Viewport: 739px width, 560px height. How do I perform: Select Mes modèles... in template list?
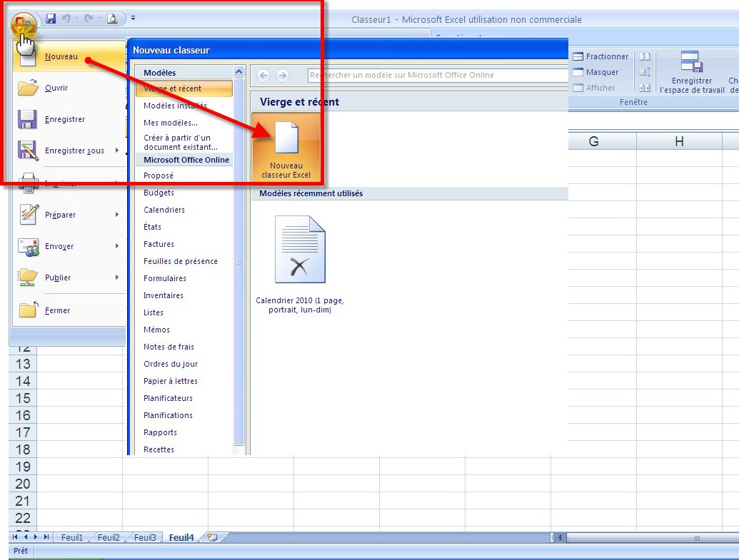pyautogui.click(x=171, y=123)
